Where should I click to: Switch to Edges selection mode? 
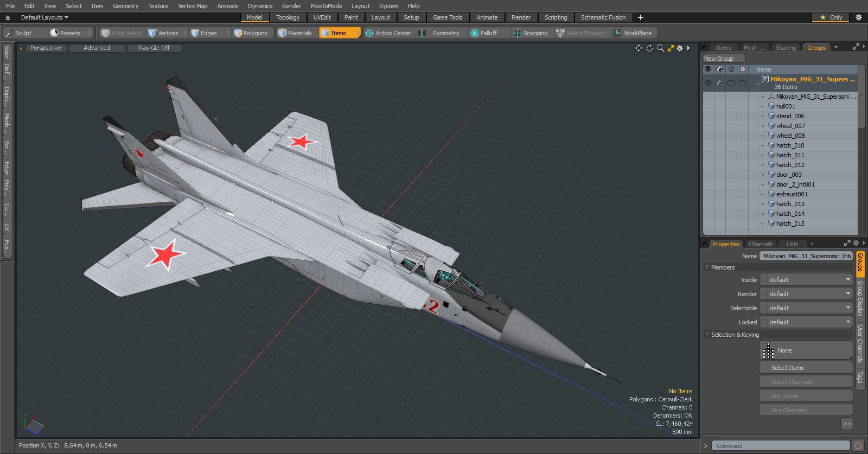pyautogui.click(x=209, y=33)
